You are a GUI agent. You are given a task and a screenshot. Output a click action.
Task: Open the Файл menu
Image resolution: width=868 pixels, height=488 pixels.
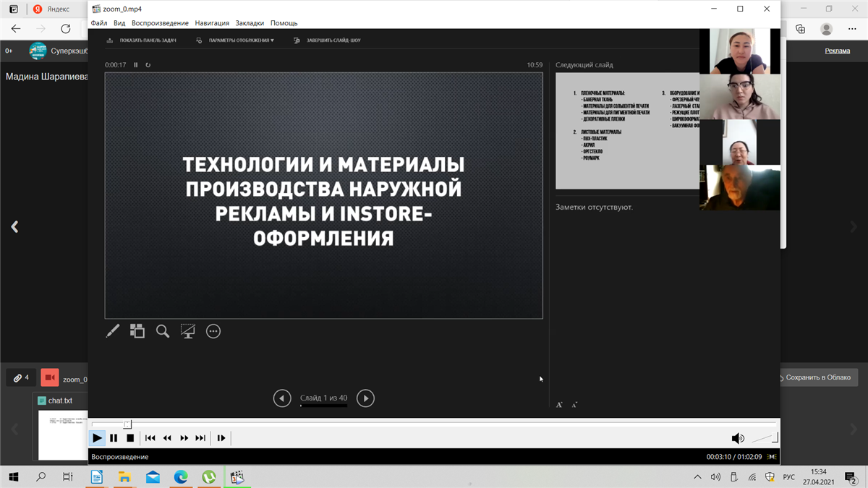pyautogui.click(x=99, y=23)
